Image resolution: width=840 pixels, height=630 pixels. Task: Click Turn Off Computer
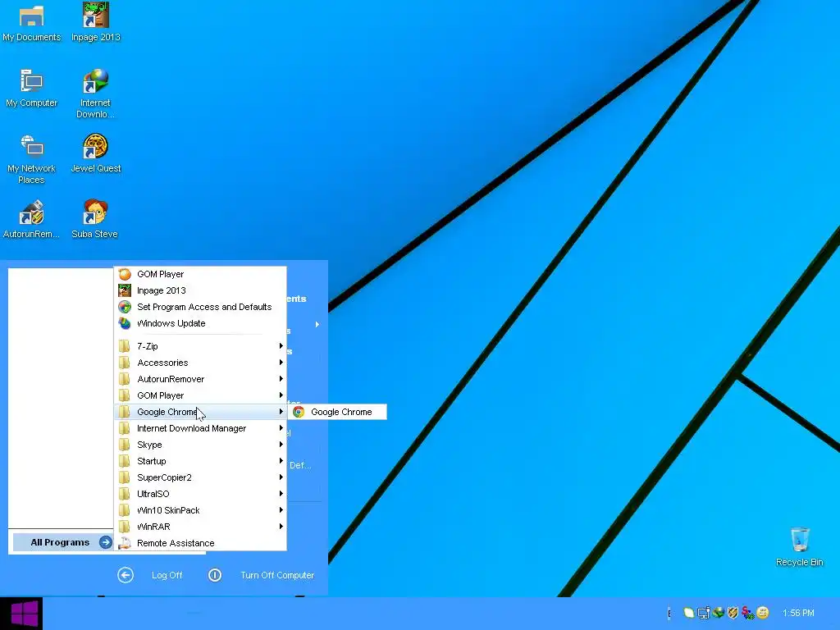261,575
